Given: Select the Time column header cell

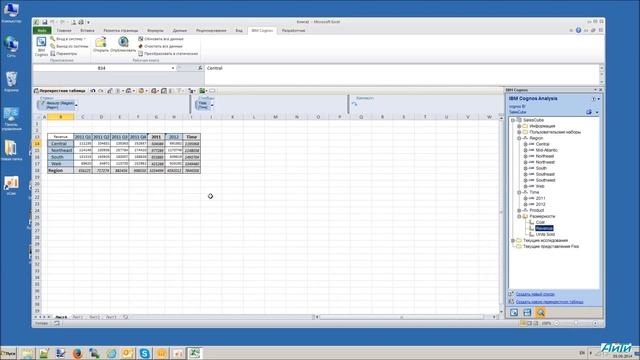Looking at the screenshot, I should (191, 137).
